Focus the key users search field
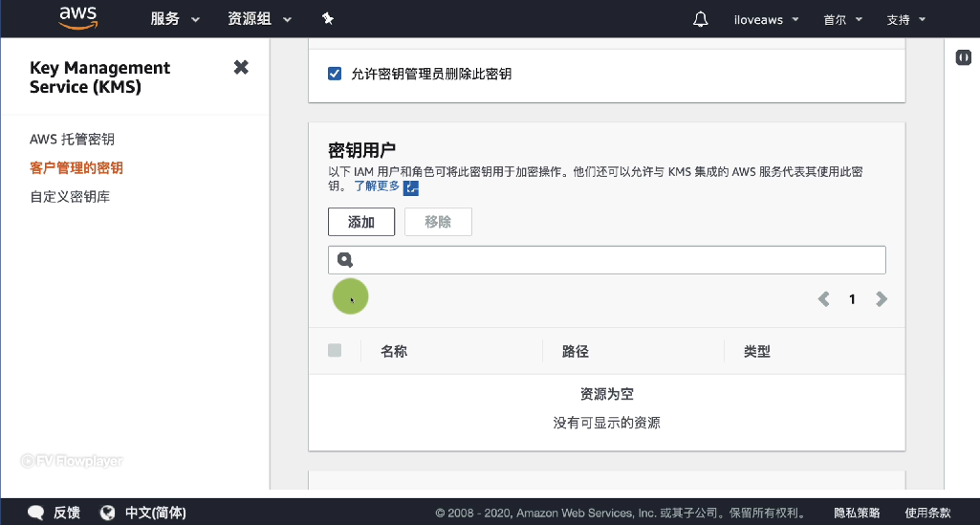Image resolution: width=980 pixels, height=525 pixels. (x=607, y=260)
